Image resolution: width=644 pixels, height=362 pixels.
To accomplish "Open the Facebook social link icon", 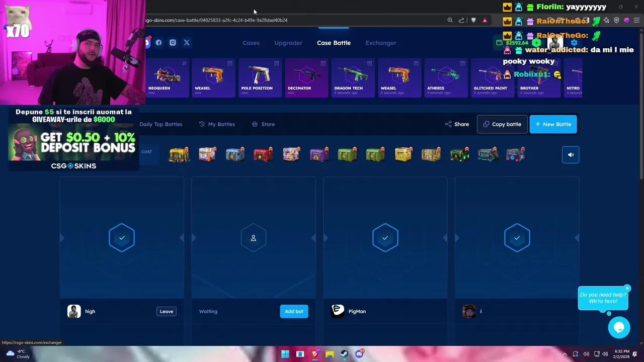I will [158, 43].
